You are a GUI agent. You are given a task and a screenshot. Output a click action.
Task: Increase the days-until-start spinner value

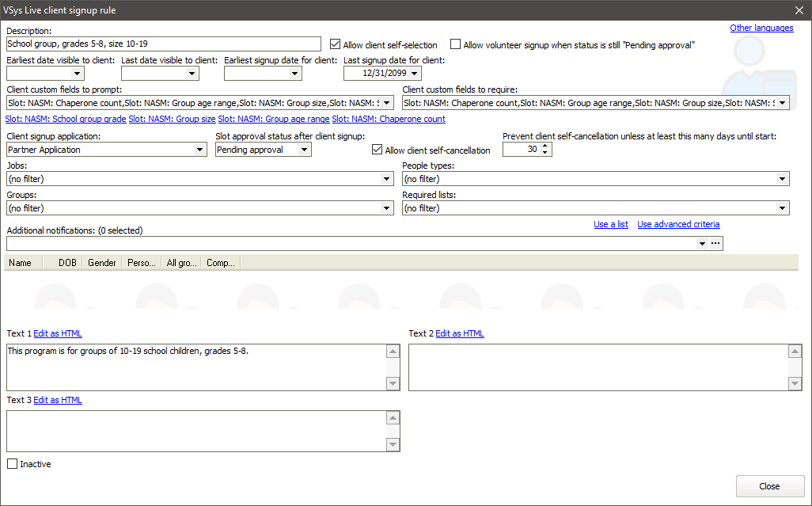pyautogui.click(x=545, y=146)
